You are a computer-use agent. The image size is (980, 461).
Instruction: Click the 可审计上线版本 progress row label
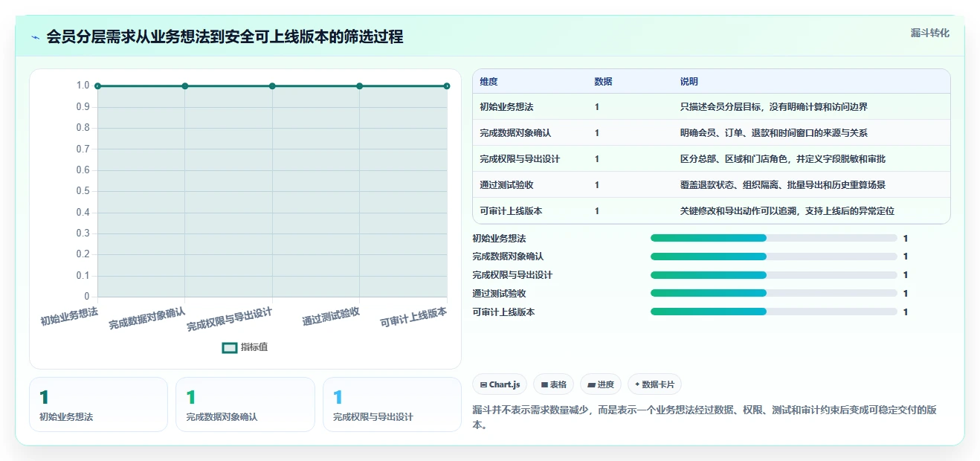[x=503, y=312]
